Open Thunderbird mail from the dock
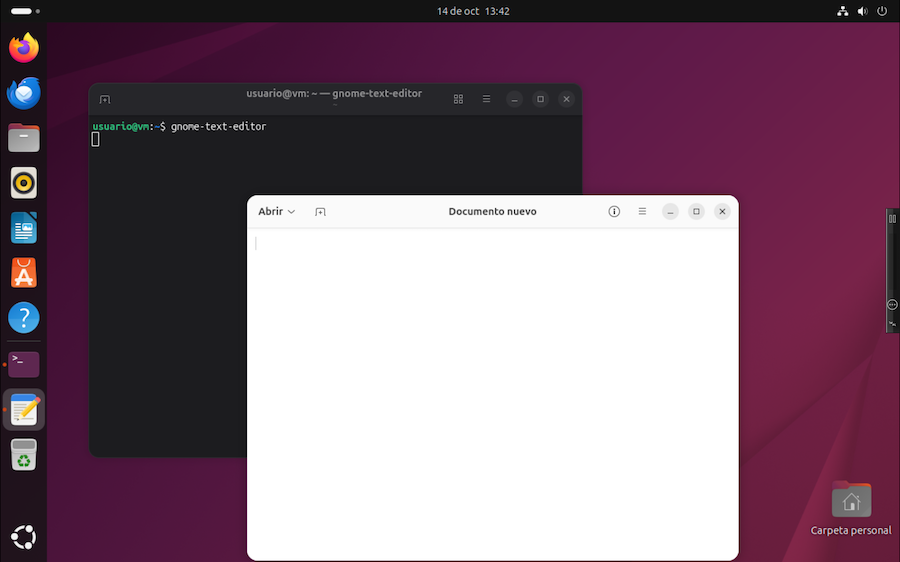The width and height of the screenshot is (900, 562). point(24,93)
